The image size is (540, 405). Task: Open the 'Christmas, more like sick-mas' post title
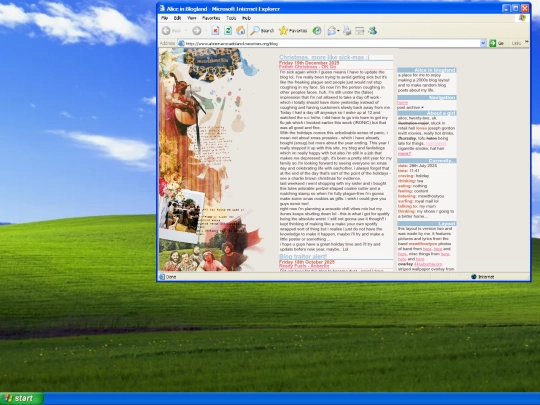tap(324, 57)
